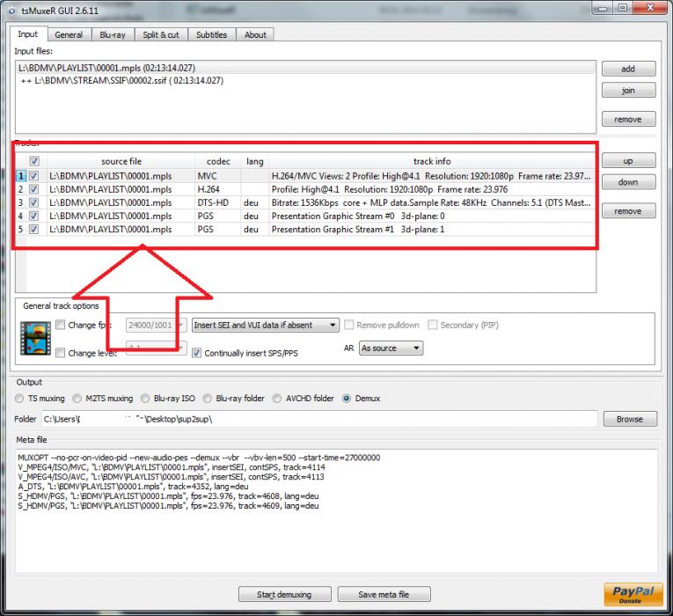Image resolution: width=673 pixels, height=616 pixels.
Task: Open the Blu-ray tab
Action: tap(113, 35)
